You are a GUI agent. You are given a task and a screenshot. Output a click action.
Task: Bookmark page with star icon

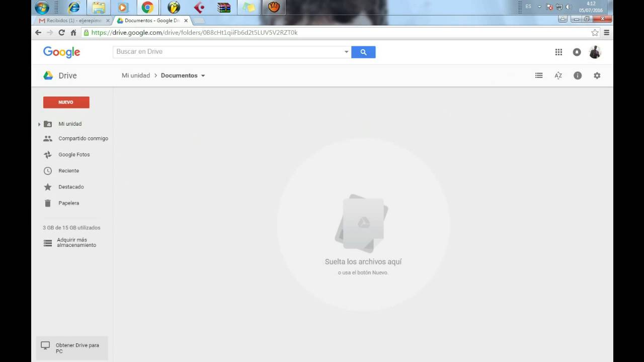[595, 32]
